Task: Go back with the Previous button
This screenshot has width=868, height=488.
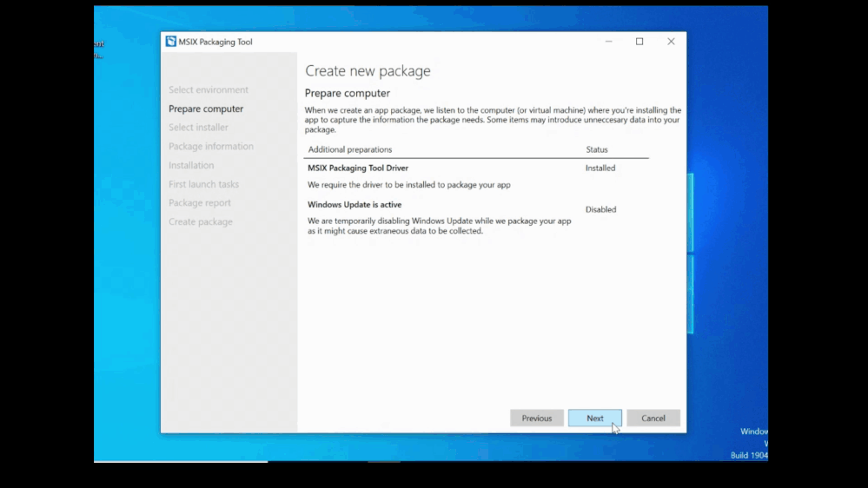Action: pos(536,419)
